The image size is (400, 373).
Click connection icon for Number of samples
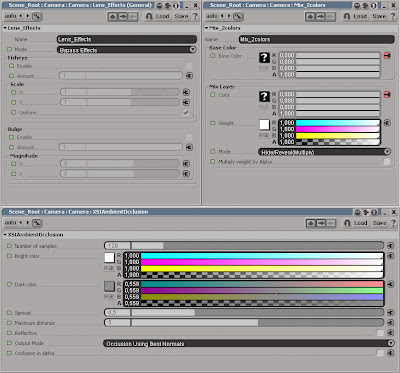pyautogui.click(x=390, y=246)
